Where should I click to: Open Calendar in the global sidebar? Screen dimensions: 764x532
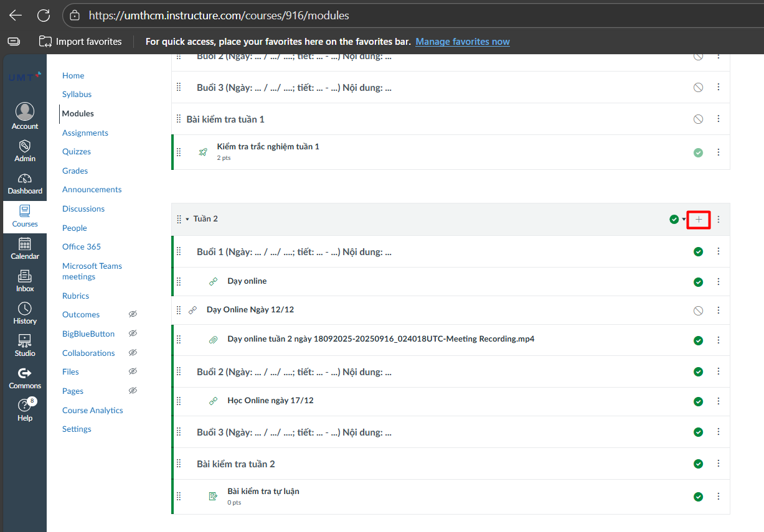[25, 248]
